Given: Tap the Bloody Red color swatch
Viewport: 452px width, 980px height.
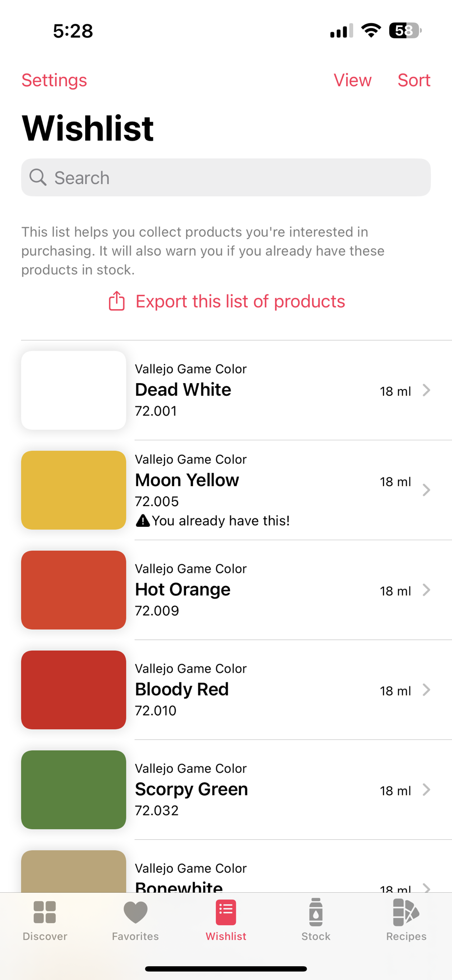Looking at the screenshot, I should click(x=73, y=690).
